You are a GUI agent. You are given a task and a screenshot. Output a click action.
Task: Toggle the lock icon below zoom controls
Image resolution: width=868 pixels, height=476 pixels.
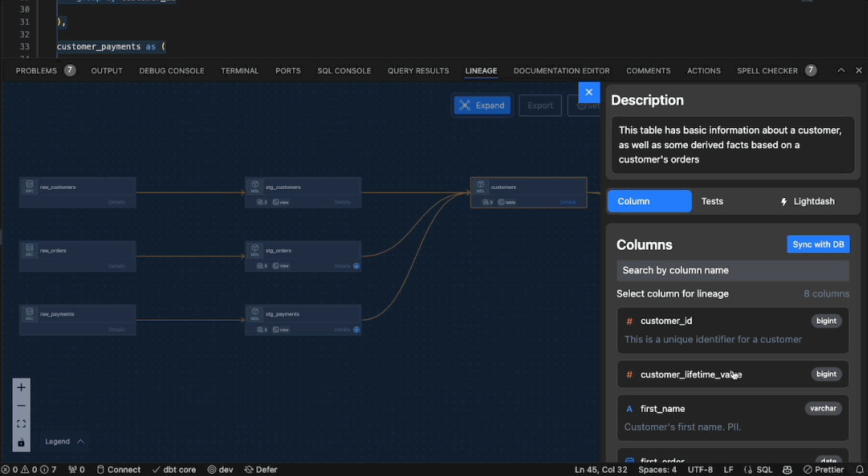pos(20,442)
